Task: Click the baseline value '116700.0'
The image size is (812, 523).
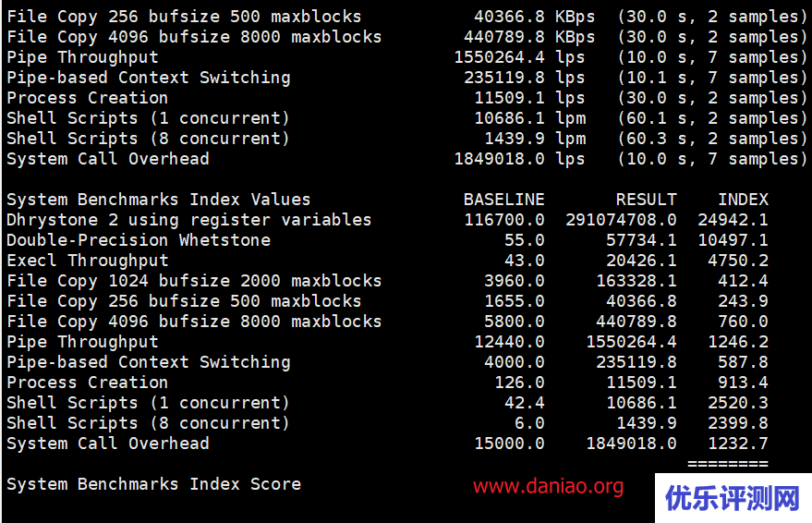Action: click(503, 220)
